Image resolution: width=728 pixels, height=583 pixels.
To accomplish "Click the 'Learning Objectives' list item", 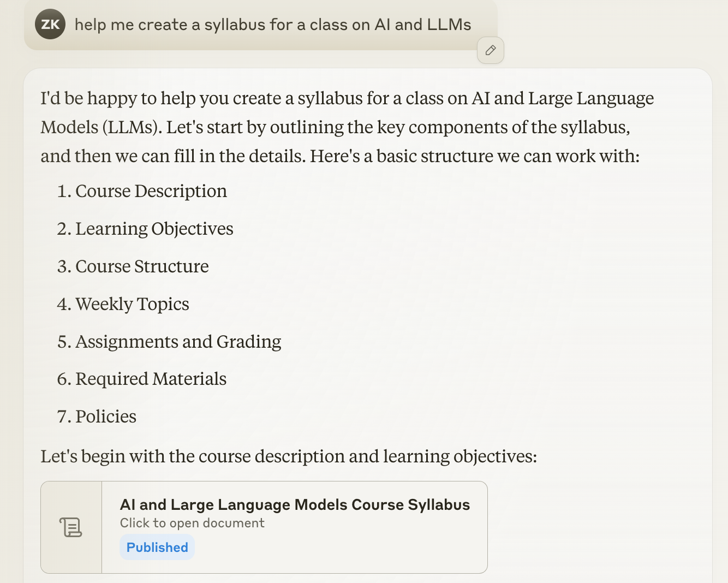I will click(x=154, y=229).
